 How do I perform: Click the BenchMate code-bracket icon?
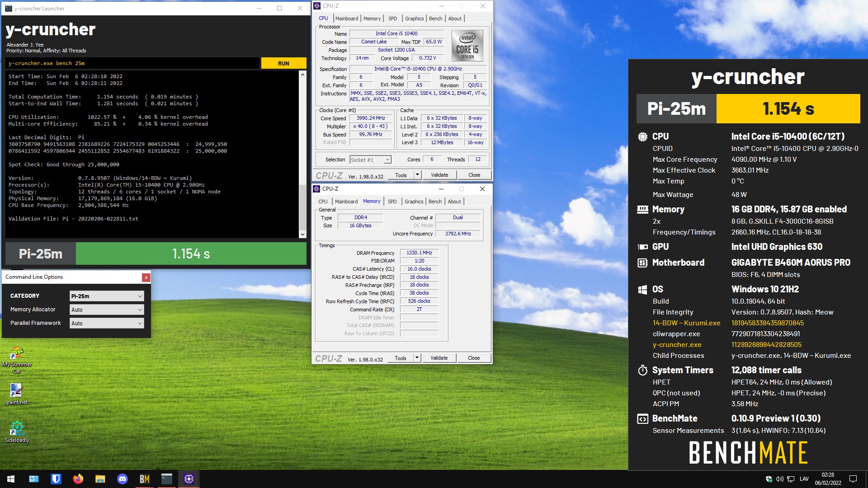[x=642, y=418]
